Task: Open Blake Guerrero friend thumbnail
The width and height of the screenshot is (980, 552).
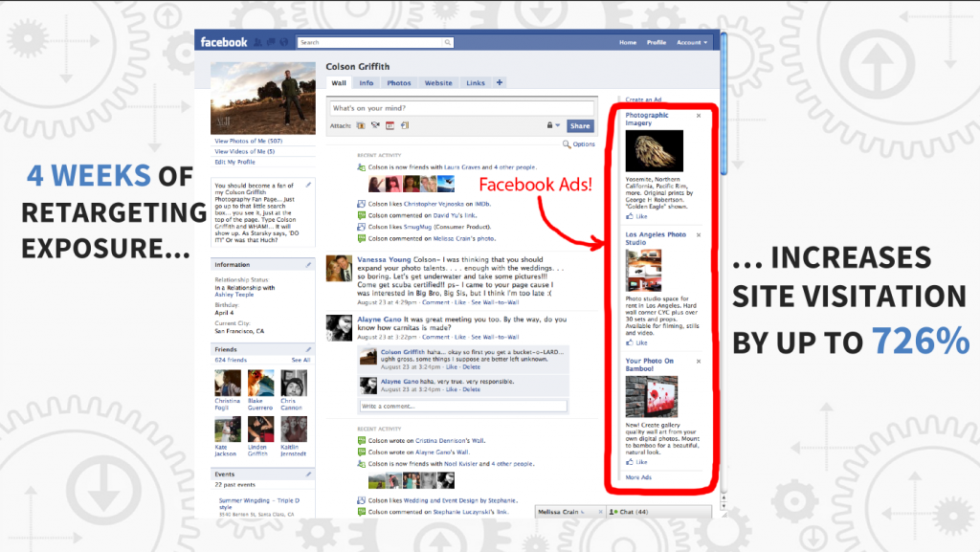Action: pyautogui.click(x=260, y=383)
